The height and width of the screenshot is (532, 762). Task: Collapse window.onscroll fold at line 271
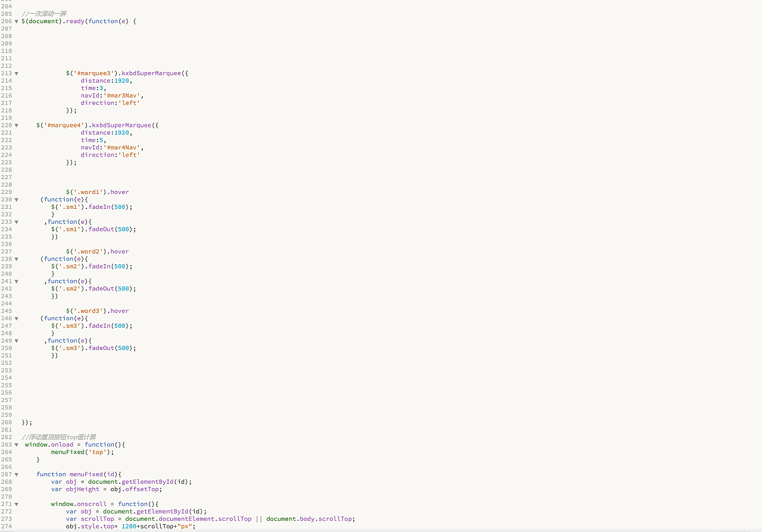(x=16, y=505)
